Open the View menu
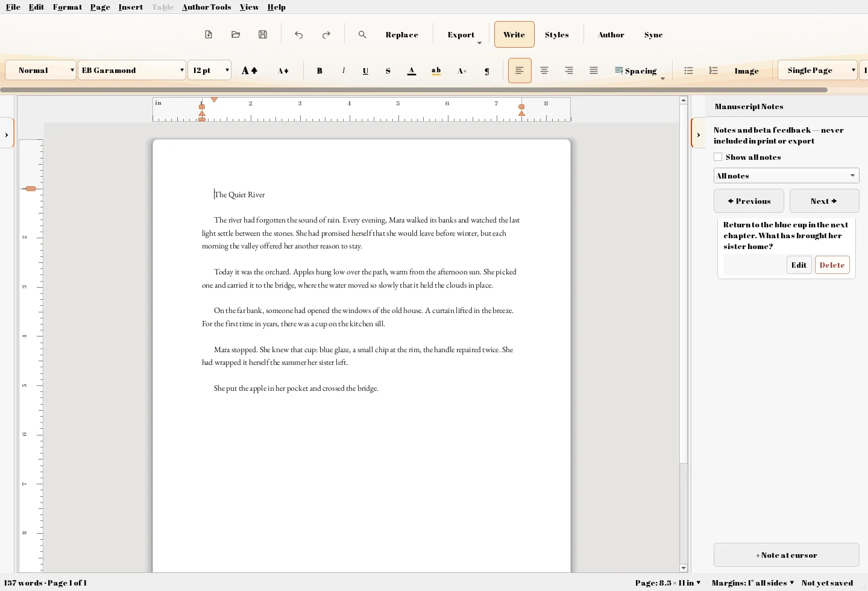The image size is (868, 591). (x=249, y=7)
